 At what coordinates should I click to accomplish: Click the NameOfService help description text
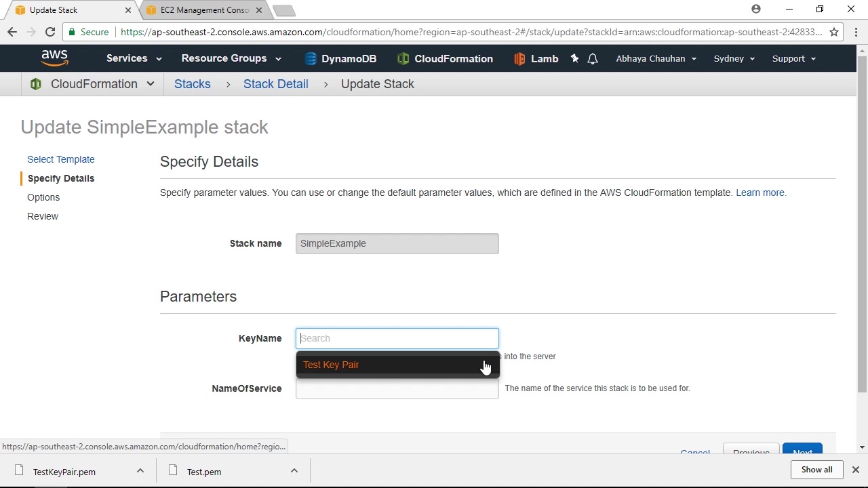[x=597, y=388]
